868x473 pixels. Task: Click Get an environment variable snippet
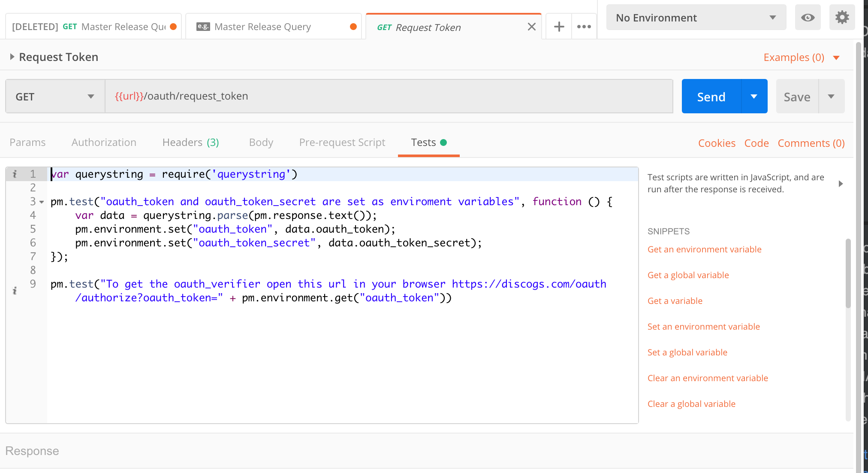[705, 249]
